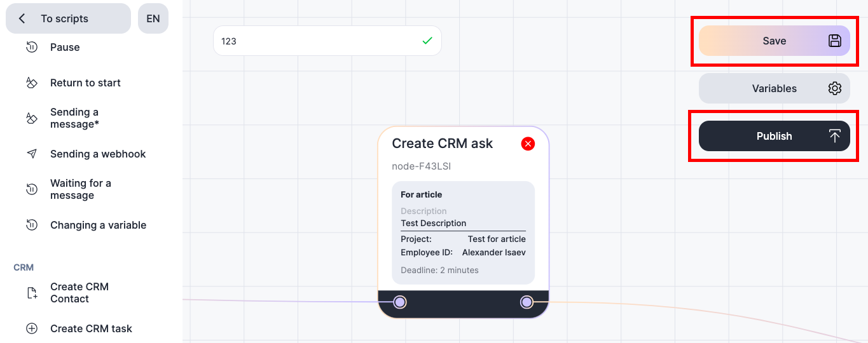Select Sending a message* block

click(74, 118)
